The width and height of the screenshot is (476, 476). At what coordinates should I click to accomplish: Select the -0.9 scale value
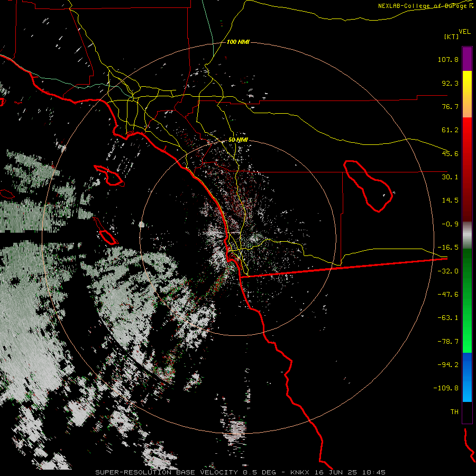pos(450,224)
